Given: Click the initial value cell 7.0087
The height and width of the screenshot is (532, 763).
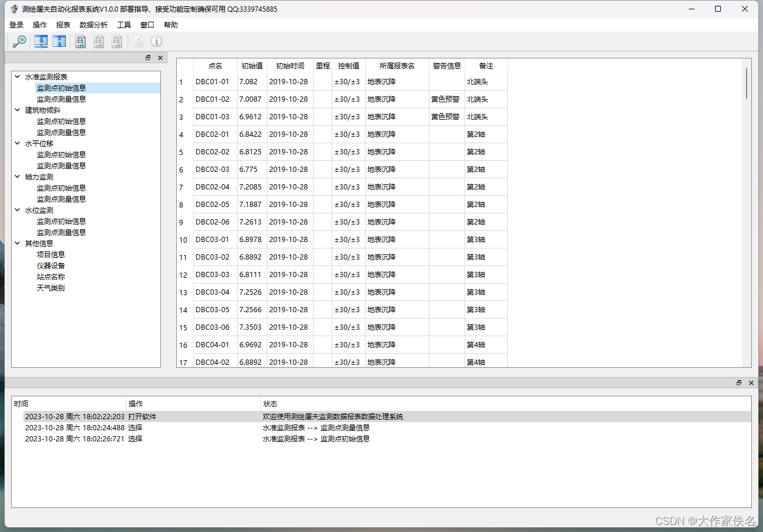Looking at the screenshot, I should (x=252, y=99).
